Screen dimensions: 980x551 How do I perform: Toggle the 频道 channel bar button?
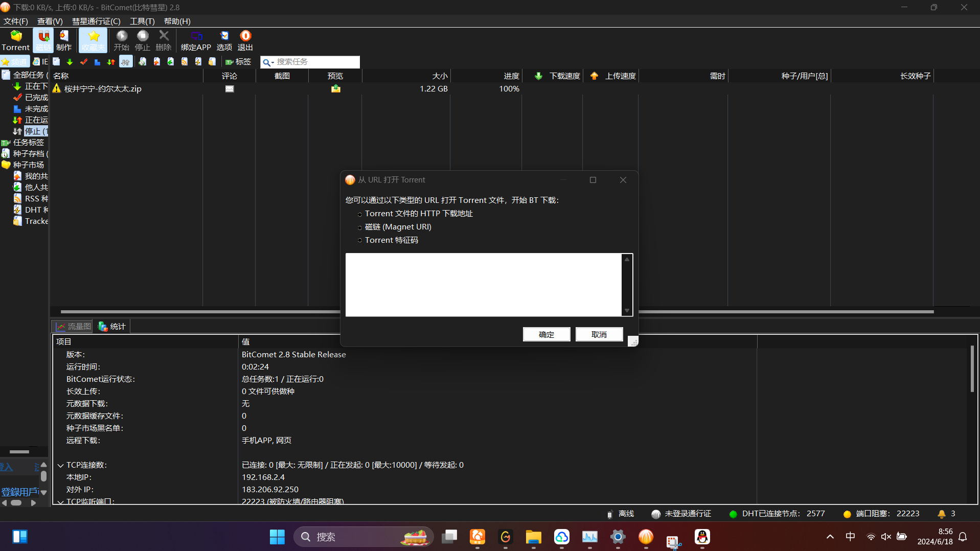point(15,62)
